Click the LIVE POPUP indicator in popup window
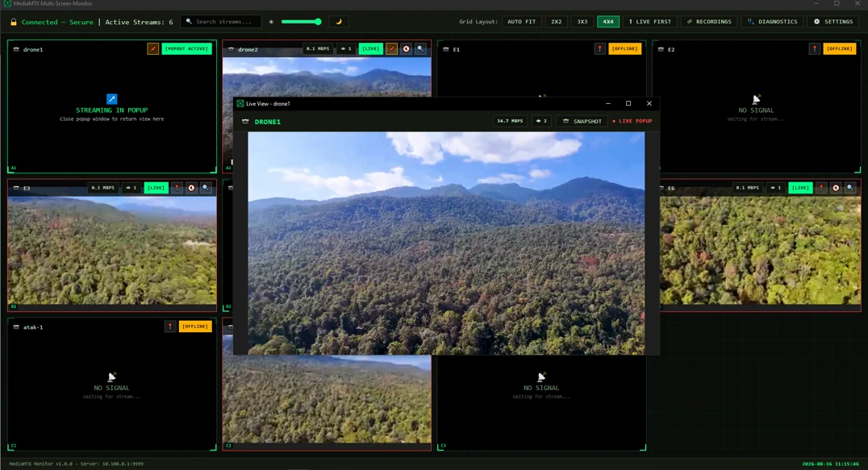This screenshot has height=470, width=868. [632, 121]
